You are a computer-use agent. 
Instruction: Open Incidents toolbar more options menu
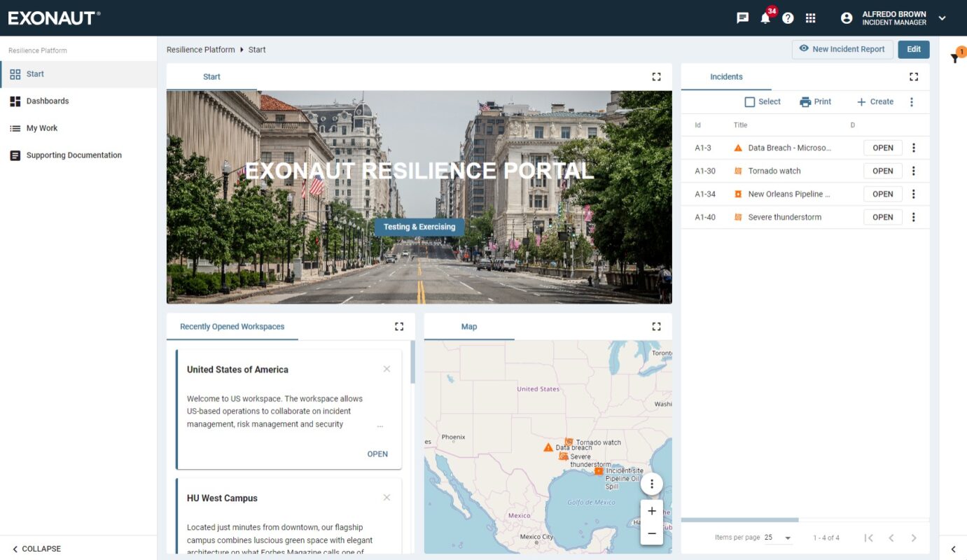(912, 102)
